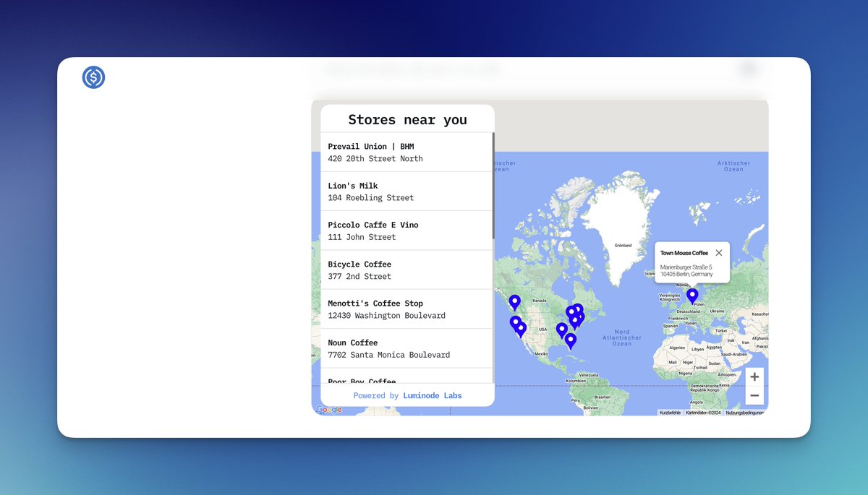Image resolution: width=868 pixels, height=495 pixels.
Task: Click the store list scrollbar thumb
Action: pos(493,186)
